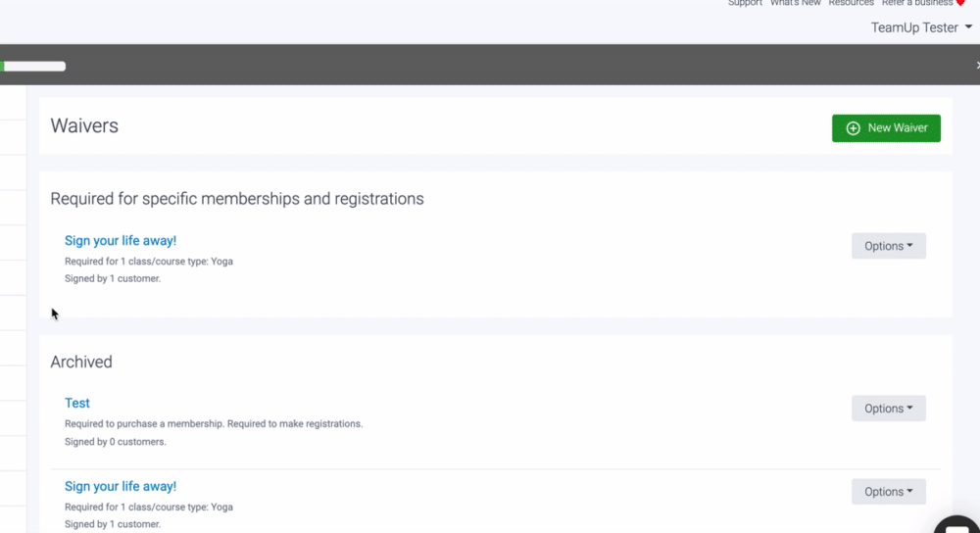Image resolution: width=980 pixels, height=533 pixels.
Task: Click the Refer a business link
Action: [x=917, y=3]
